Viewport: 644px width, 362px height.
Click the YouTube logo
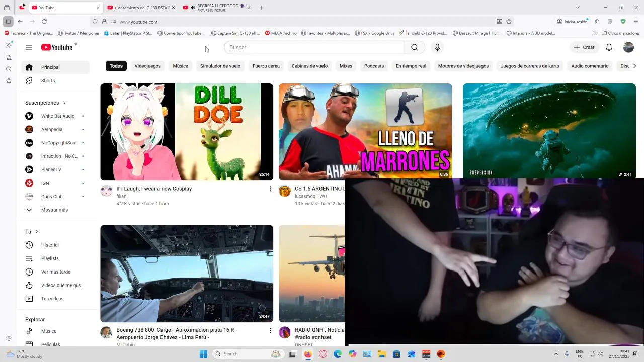click(x=57, y=47)
